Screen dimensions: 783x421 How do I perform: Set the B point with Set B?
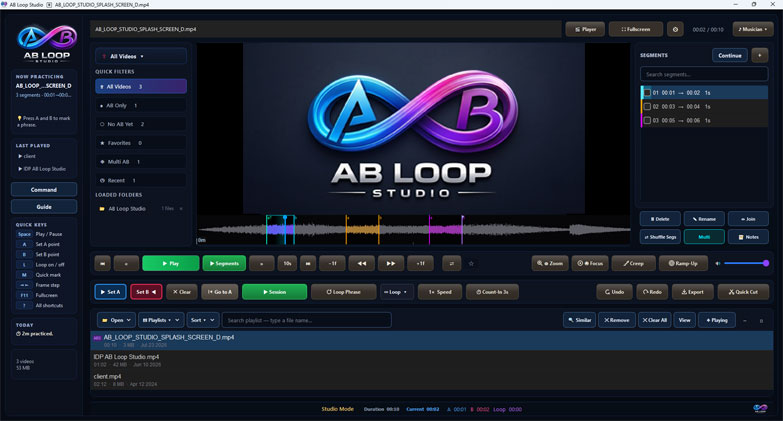tap(146, 292)
